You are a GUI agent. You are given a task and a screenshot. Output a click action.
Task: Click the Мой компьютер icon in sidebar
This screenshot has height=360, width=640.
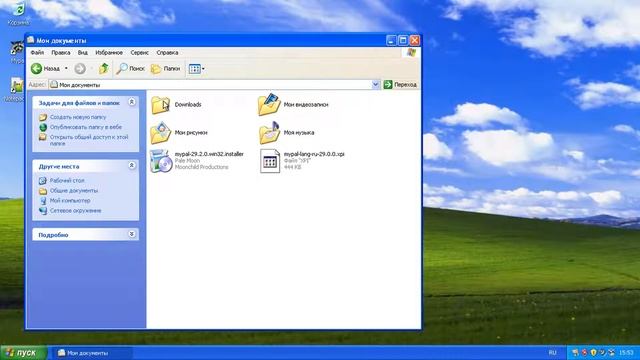43,200
